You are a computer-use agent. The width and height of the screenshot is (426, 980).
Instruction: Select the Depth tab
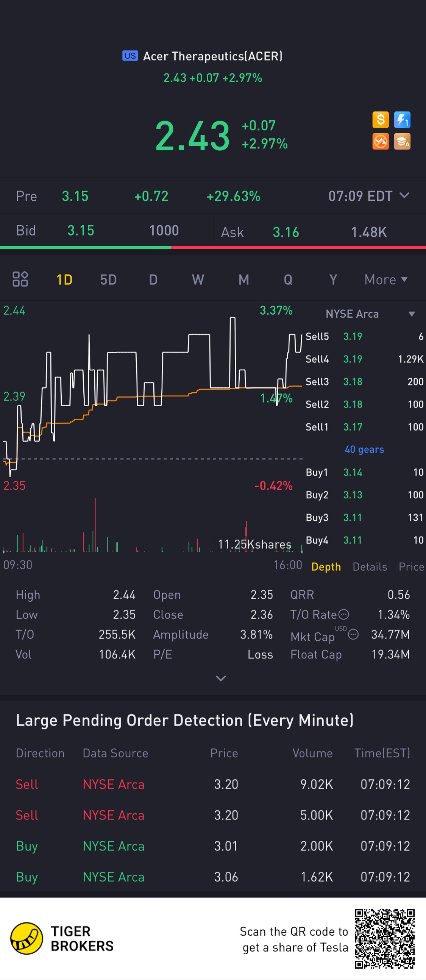pos(326,566)
